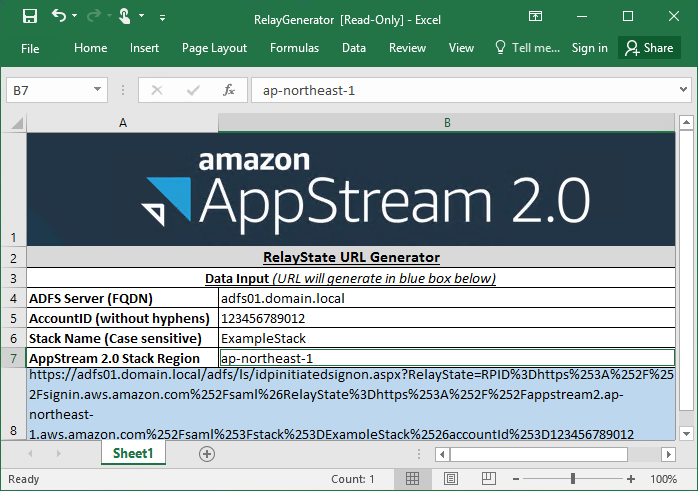Select row 4 header
The width and height of the screenshot is (698, 491).
click(x=13, y=298)
